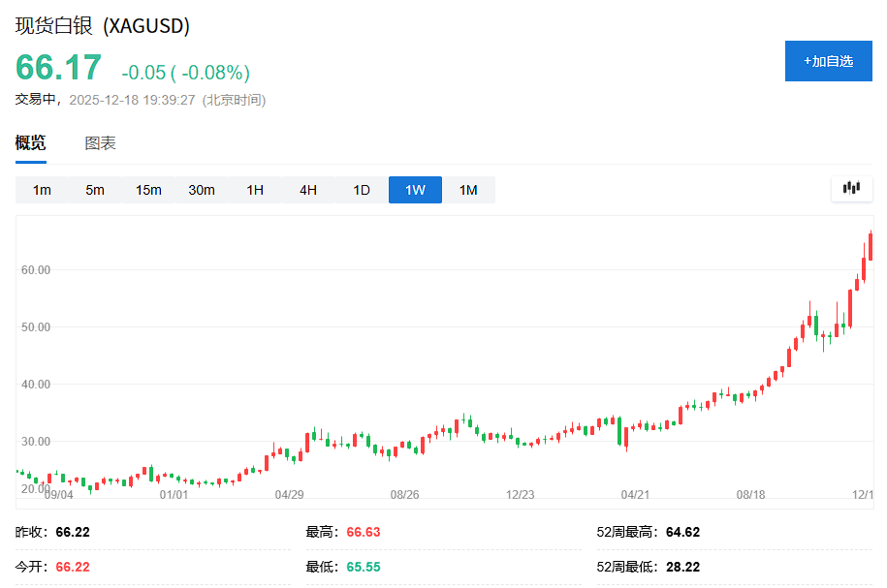887x588 pixels.
Task: Switch to the 1H interval
Action: pos(255,190)
